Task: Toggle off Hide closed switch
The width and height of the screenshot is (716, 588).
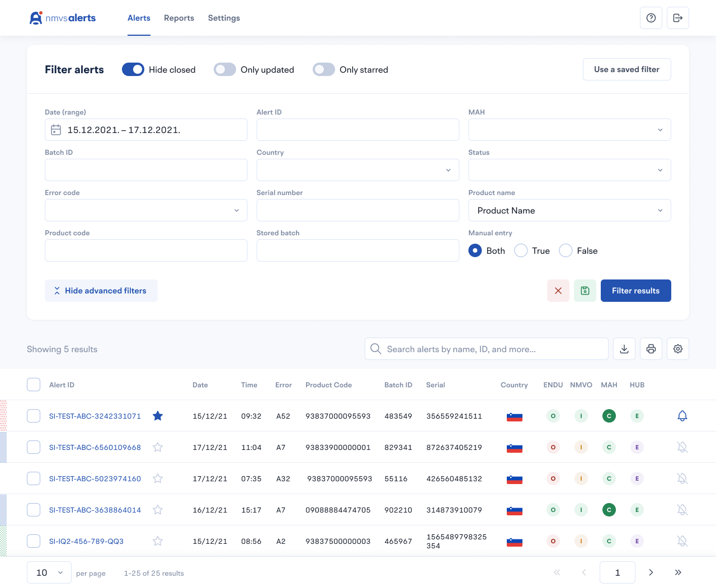Action: 133,69
